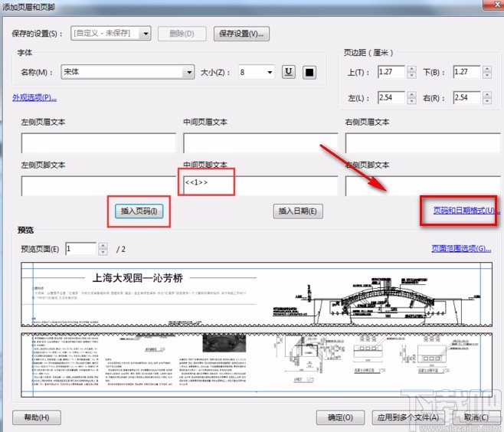Click the upper page preview thumbnail

tap(257, 294)
